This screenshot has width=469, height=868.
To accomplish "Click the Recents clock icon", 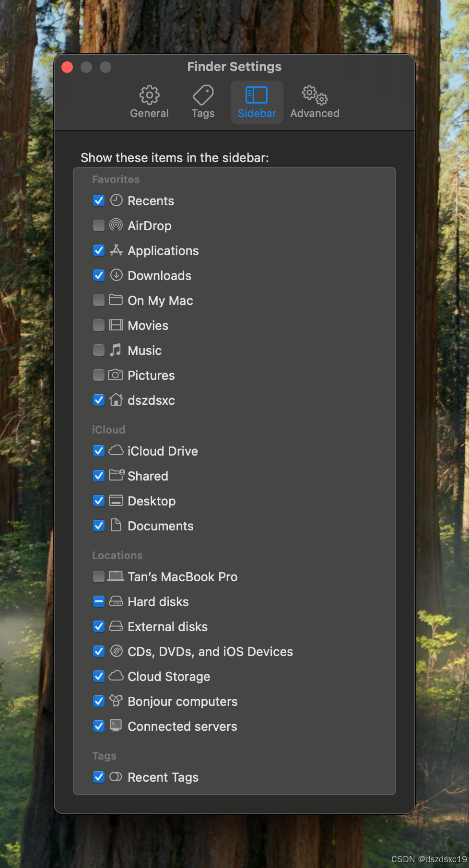I will pos(116,200).
